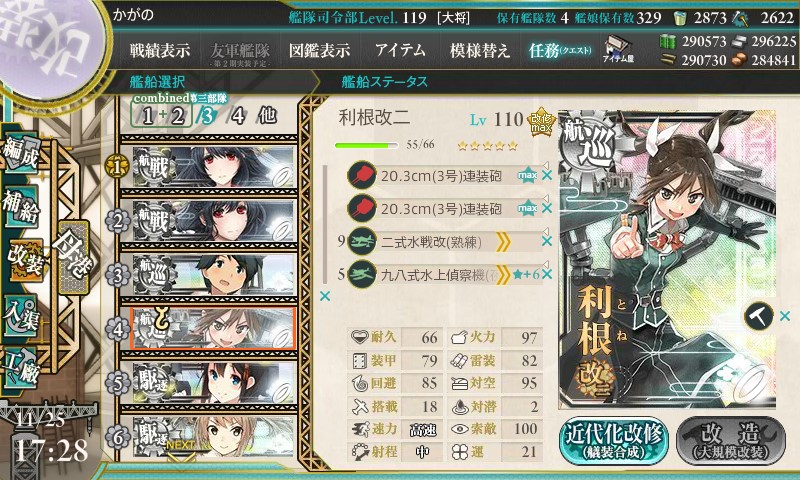Click the 20.3cm(3号)連装砲 first slot gun icon
This screenshot has height=480, width=800.
(361, 175)
